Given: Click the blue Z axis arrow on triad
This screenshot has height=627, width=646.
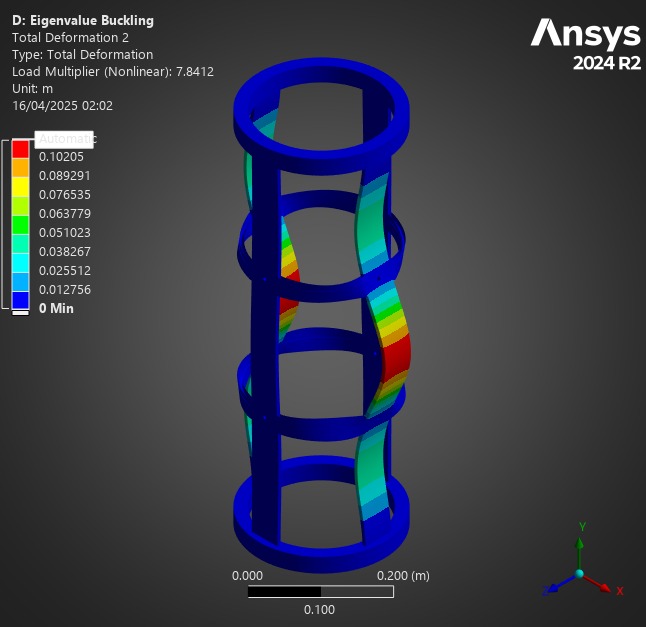Looking at the screenshot, I should pos(555,588).
